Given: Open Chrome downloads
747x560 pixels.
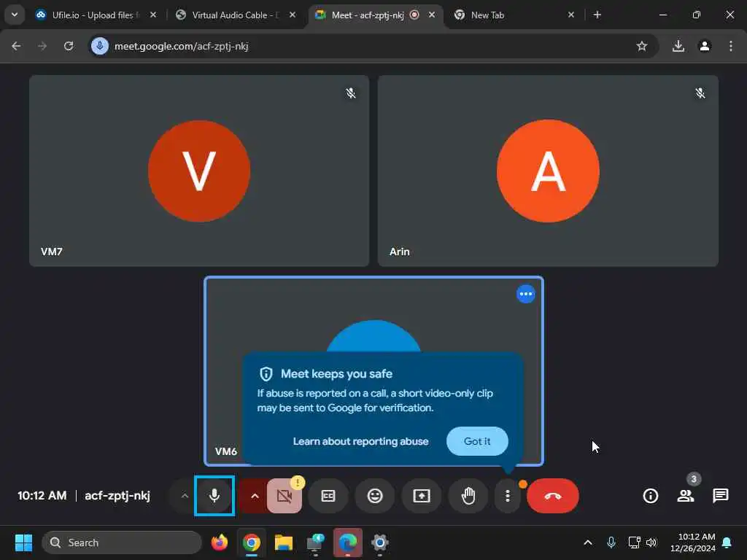Looking at the screenshot, I should point(678,46).
